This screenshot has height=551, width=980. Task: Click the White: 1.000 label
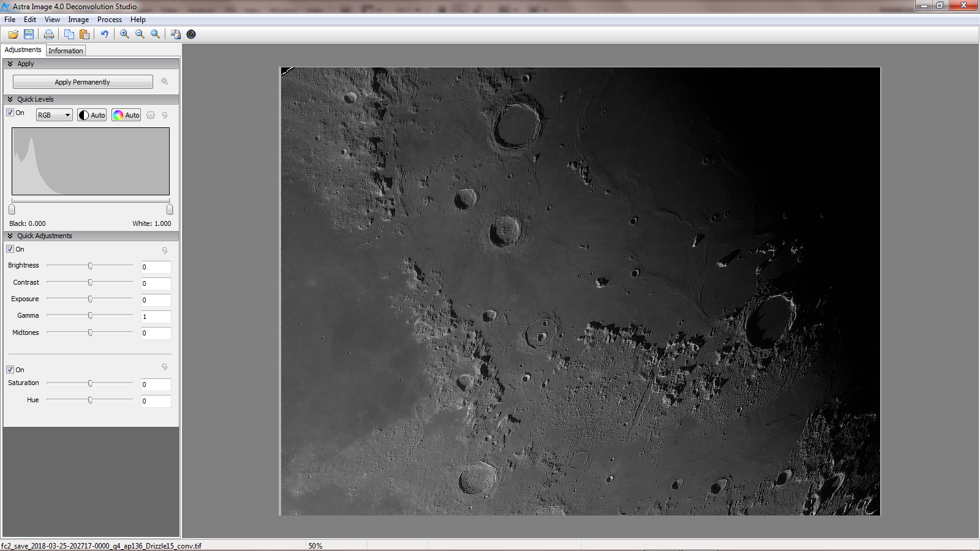[x=152, y=223]
